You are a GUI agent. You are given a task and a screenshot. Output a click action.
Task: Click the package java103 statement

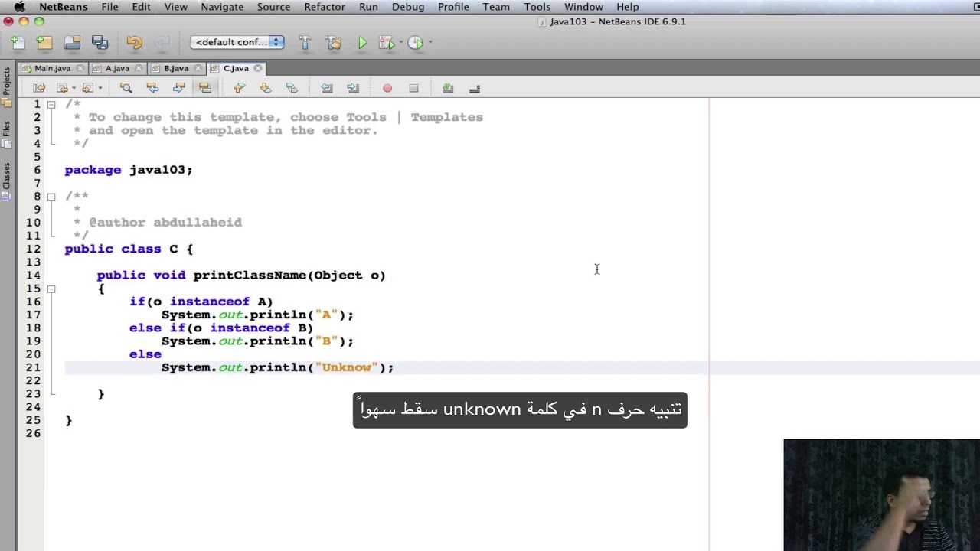129,170
